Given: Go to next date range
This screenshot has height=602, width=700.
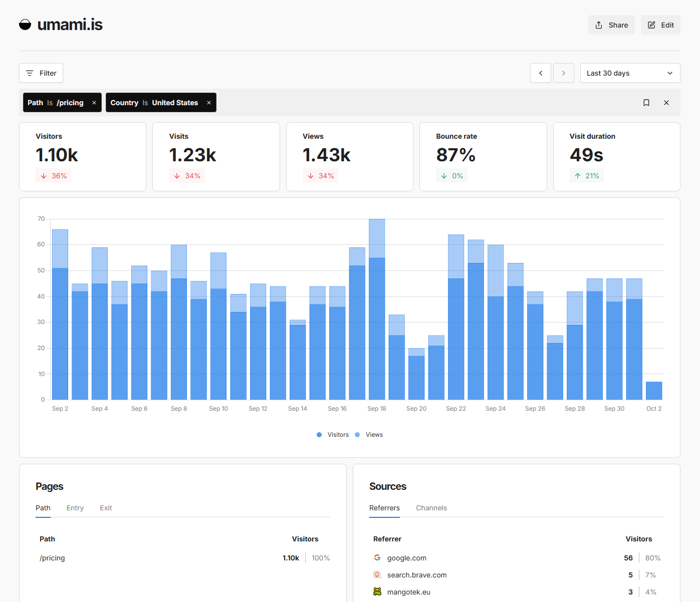Looking at the screenshot, I should coord(564,73).
